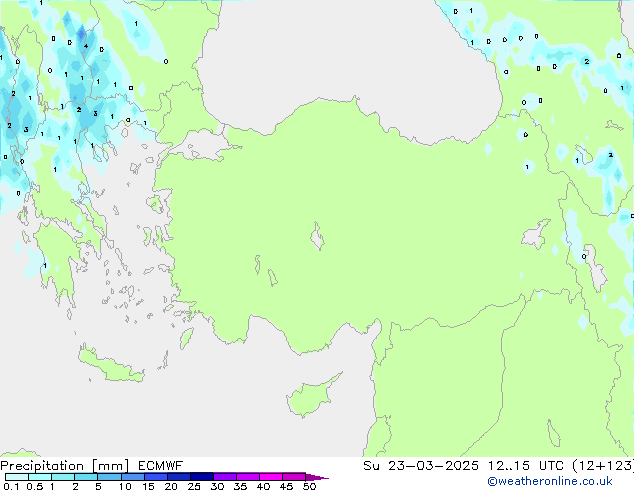
Task: Click the island of Crete on map
Action: [110, 365]
